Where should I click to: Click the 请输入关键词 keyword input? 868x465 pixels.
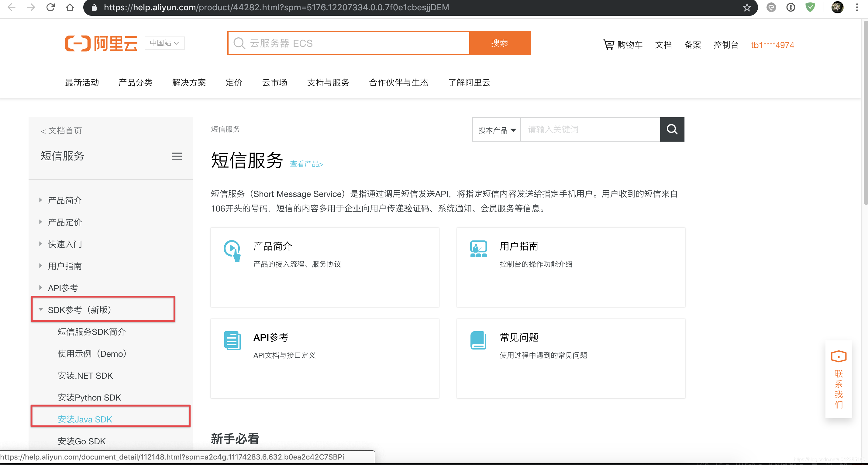click(590, 129)
